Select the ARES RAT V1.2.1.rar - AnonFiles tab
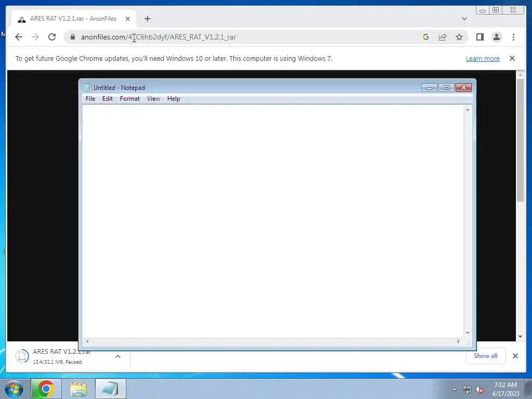 pyautogui.click(x=74, y=19)
